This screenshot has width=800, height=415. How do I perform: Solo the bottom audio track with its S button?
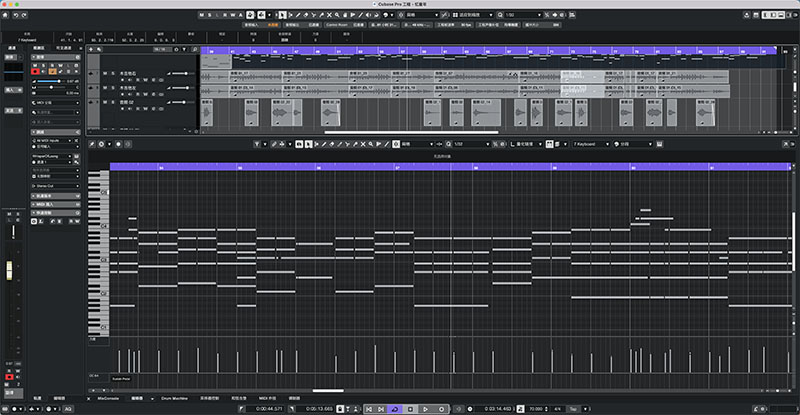113,102
